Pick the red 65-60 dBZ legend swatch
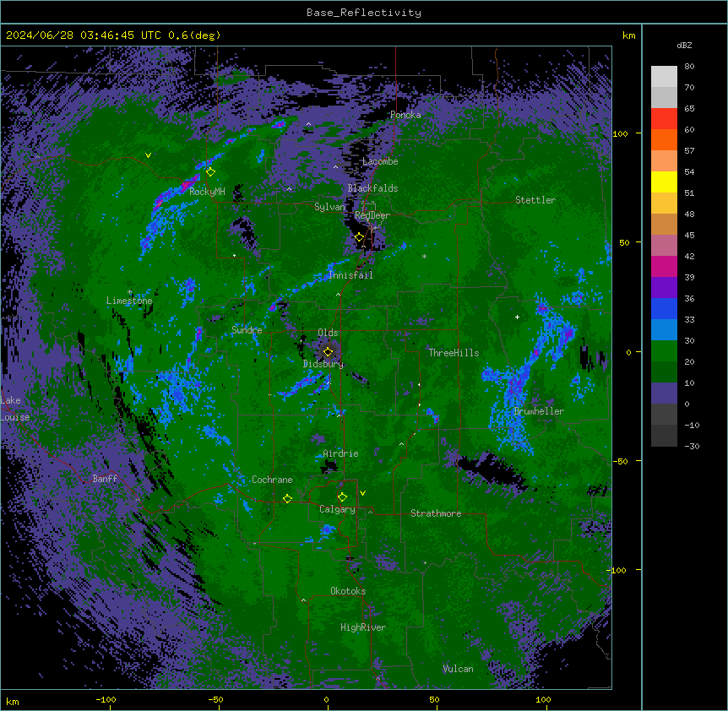The height and width of the screenshot is (711, 728). [x=664, y=118]
